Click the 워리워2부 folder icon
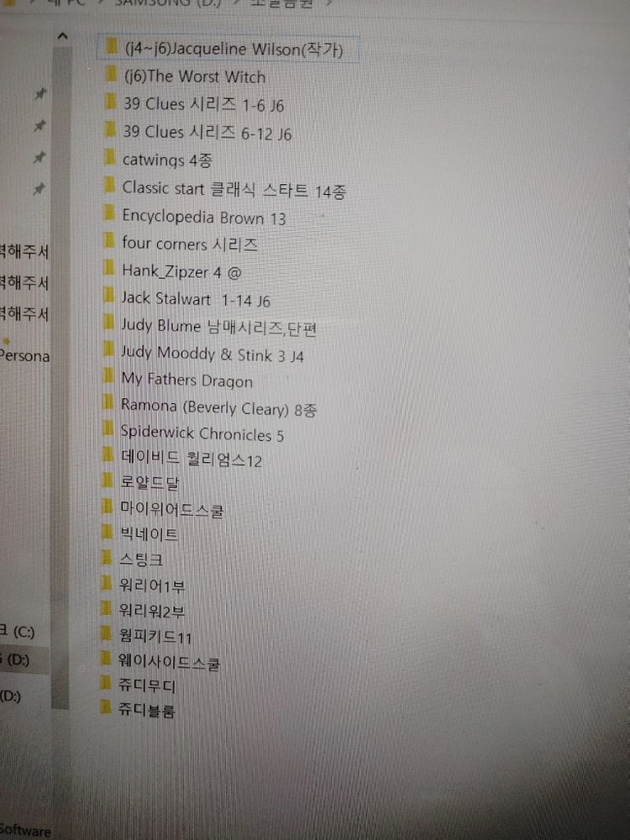This screenshot has width=630, height=840. coord(106,608)
